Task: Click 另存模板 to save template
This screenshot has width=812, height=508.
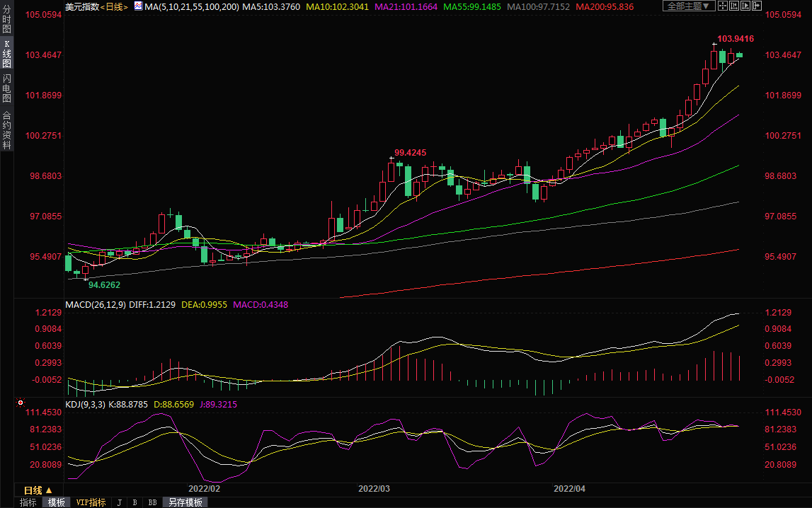Action: coord(184,502)
